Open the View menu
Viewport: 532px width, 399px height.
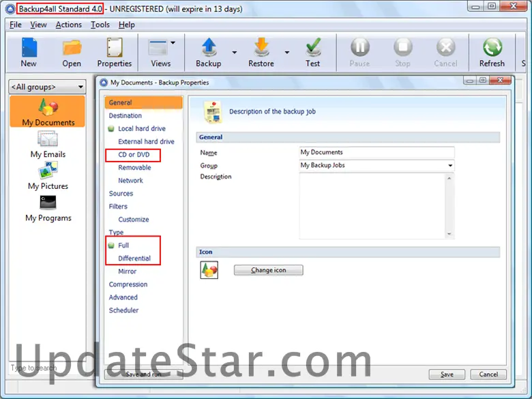click(x=38, y=25)
